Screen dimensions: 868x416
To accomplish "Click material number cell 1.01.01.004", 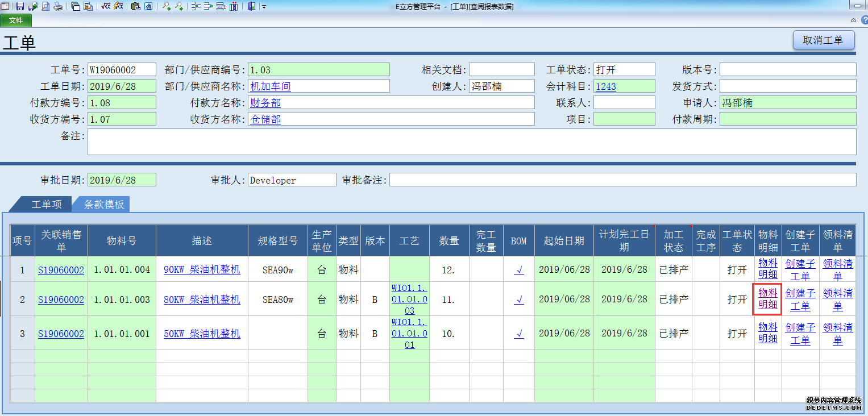I will click(x=122, y=270).
